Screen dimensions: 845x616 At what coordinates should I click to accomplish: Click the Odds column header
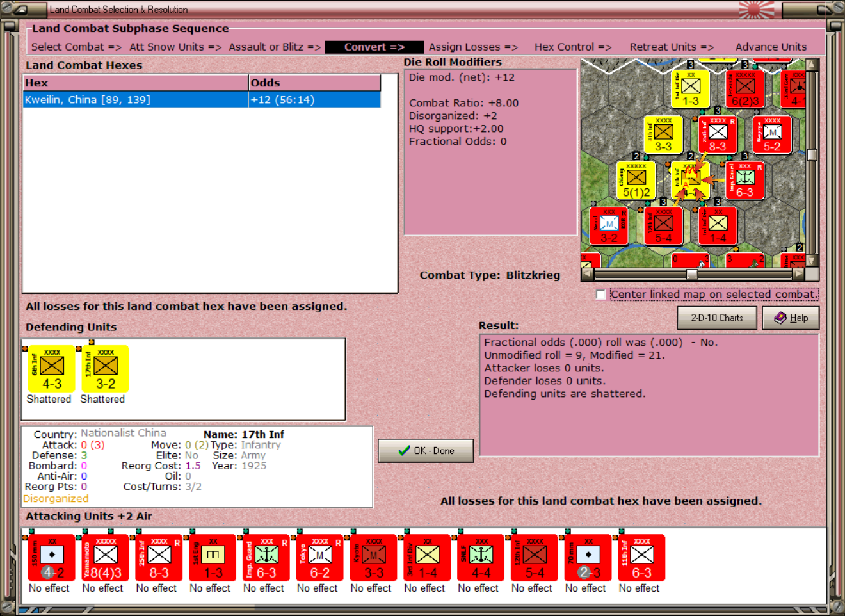(x=315, y=83)
